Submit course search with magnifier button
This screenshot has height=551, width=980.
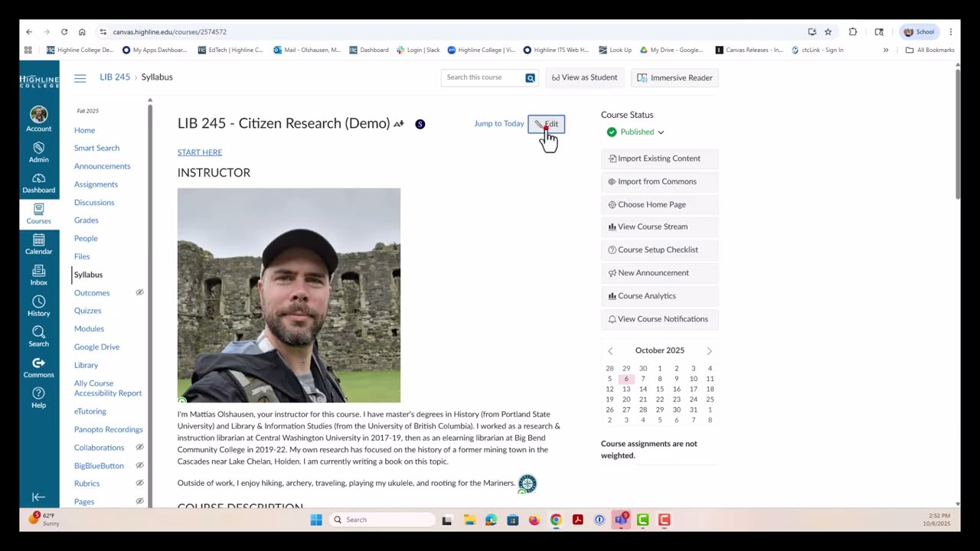pyautogui.click(x=530, y=78)
